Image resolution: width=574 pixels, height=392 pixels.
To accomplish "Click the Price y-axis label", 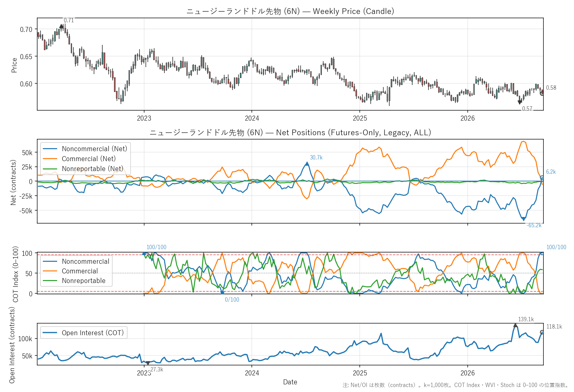I will click(14, 65).
